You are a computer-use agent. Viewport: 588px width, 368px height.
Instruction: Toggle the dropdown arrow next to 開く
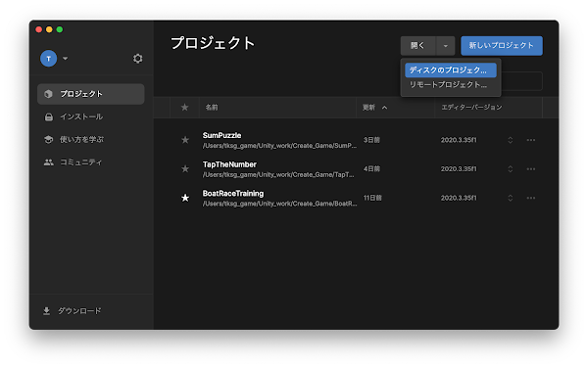pos(446,46)
